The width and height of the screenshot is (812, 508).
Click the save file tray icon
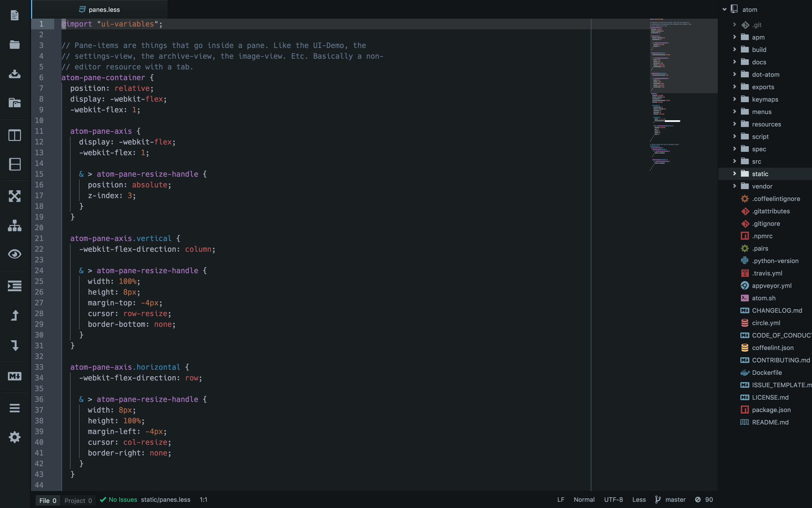coord(14,74)
